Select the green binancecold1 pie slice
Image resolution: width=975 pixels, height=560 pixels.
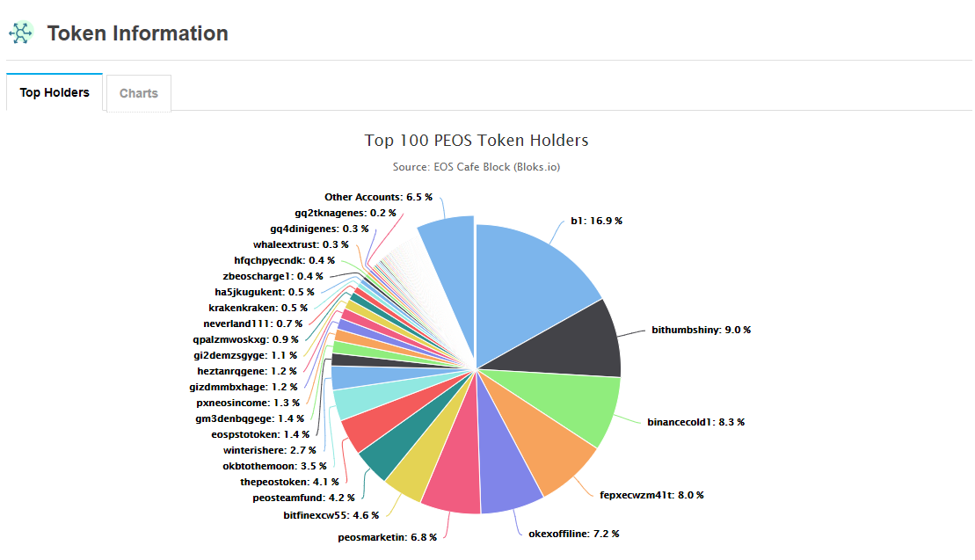tap(563, 404)
